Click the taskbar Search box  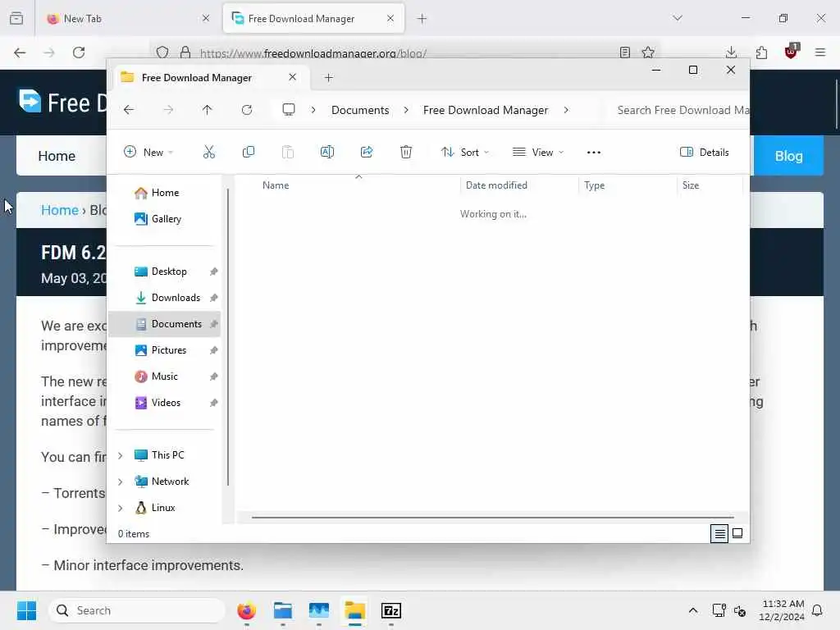tap(137, 610)
